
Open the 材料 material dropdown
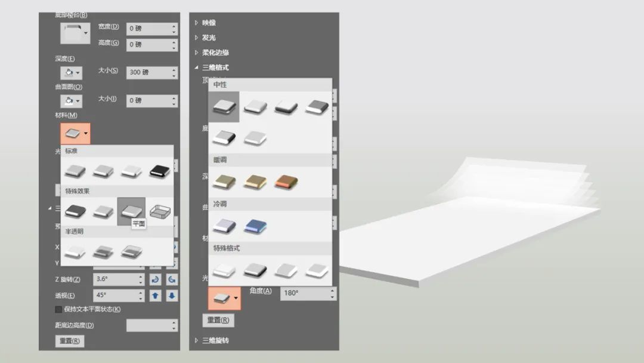(x=75, y=134)
